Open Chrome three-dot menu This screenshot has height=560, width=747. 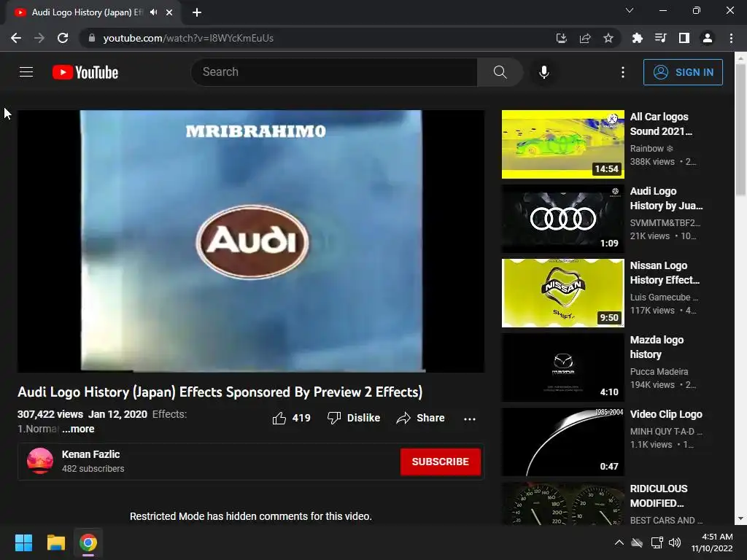click(731, 38)
